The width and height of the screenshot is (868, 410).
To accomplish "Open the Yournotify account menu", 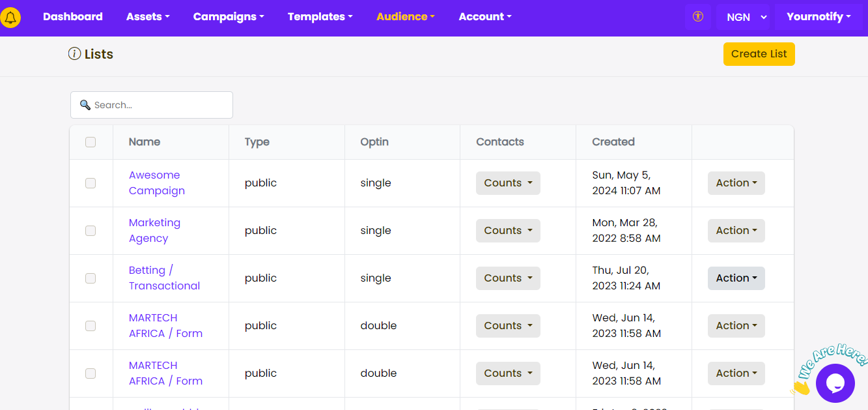I will coord(819,17).
